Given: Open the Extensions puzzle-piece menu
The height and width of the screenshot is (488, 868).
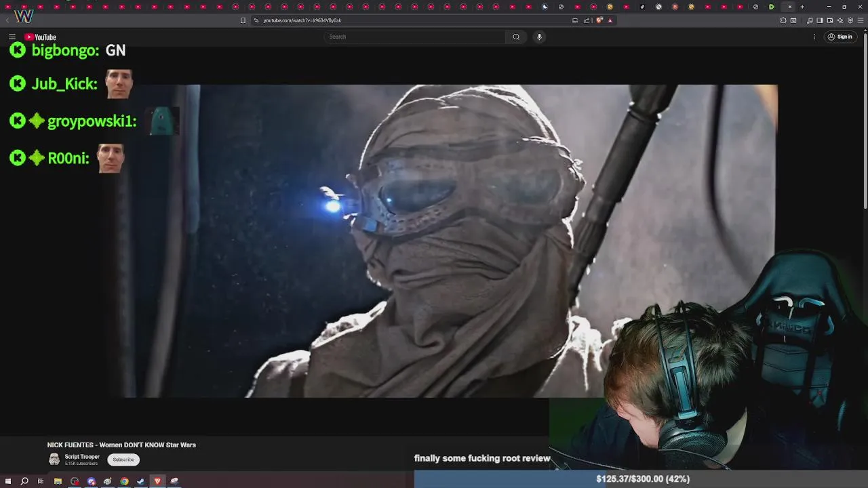Looking at the screenshot, I should click(x=783, y=20).
